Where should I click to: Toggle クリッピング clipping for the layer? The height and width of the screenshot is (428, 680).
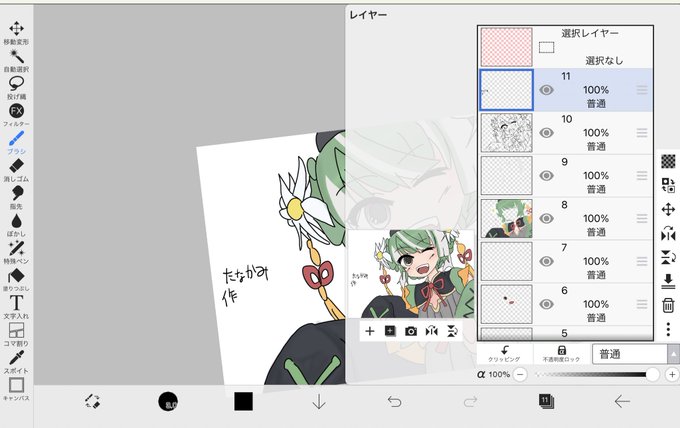tap(504, 354)
